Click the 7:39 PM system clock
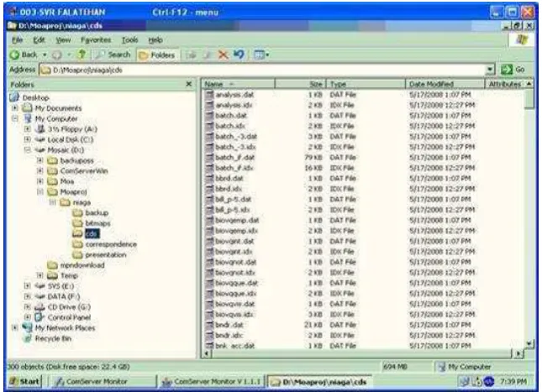542x392 pixels. pos(513,381)
